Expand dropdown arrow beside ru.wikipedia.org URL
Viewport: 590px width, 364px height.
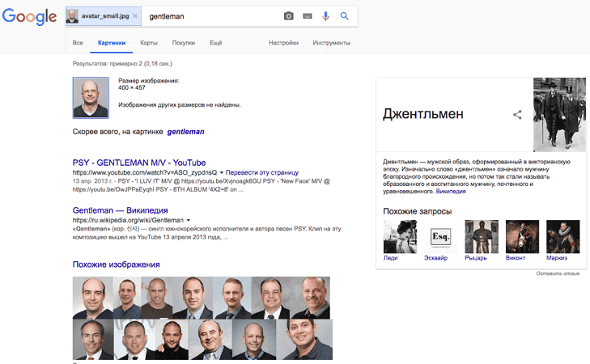[x=188, y=220]
